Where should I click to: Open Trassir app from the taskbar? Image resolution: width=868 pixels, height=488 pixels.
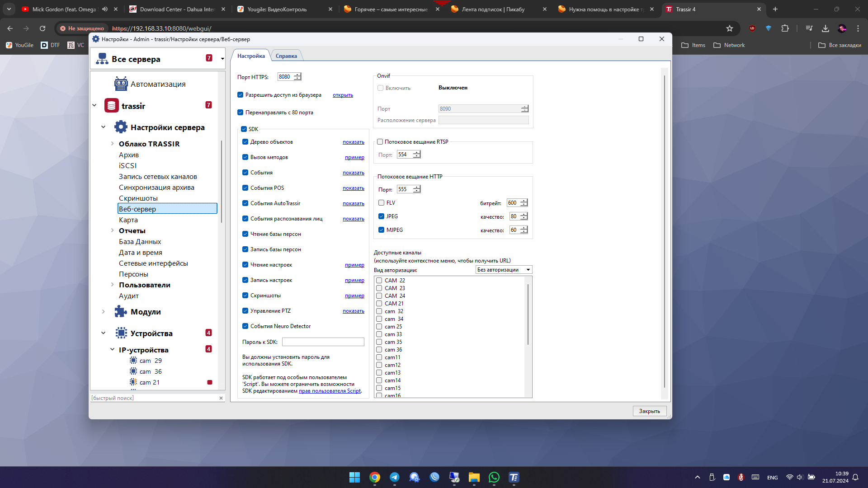[514, 477]
